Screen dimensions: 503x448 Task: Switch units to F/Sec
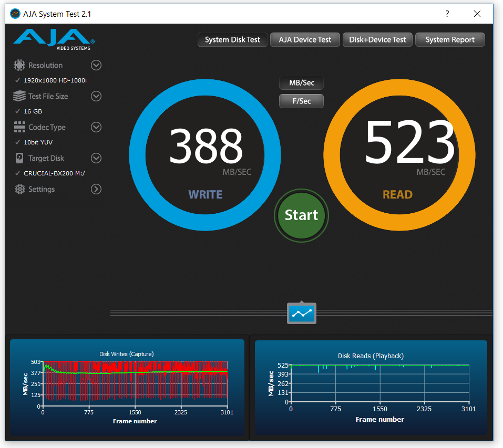[x=302, y=101]
